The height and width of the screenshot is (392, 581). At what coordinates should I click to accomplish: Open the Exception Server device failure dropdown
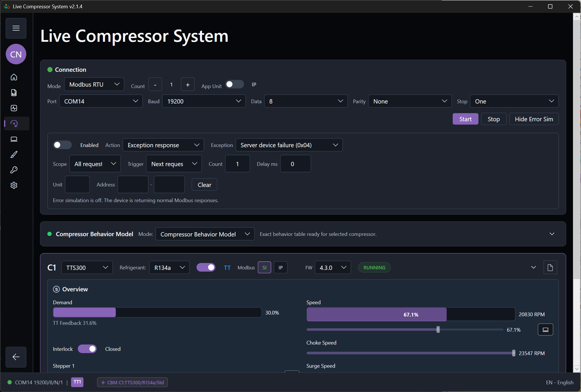289,145
